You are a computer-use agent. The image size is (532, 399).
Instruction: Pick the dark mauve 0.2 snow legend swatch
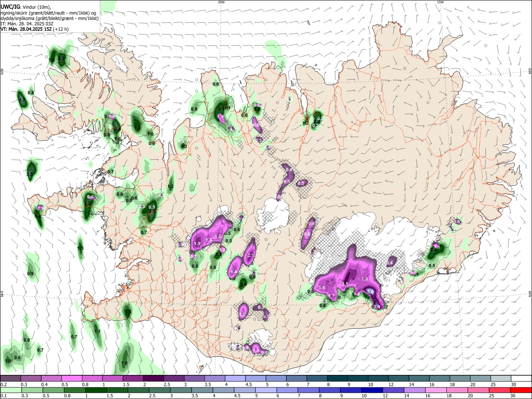(x=11, y=379)
